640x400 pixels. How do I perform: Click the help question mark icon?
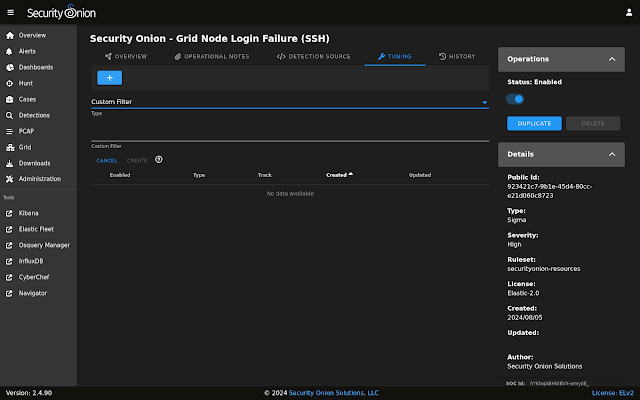click(159, 160)
